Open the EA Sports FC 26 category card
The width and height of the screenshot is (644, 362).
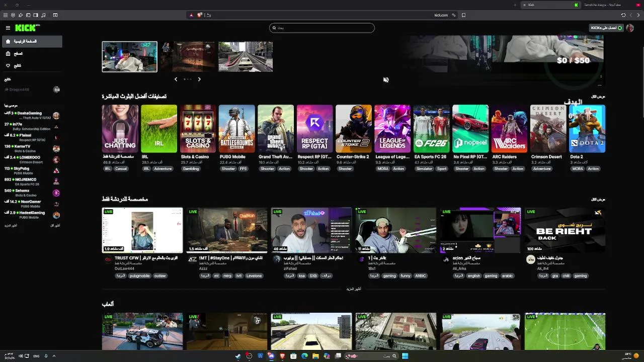point(432,129)
